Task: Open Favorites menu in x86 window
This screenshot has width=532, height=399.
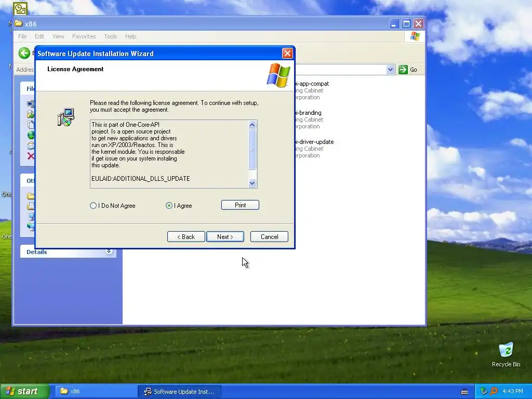Action: pos(84,36)
